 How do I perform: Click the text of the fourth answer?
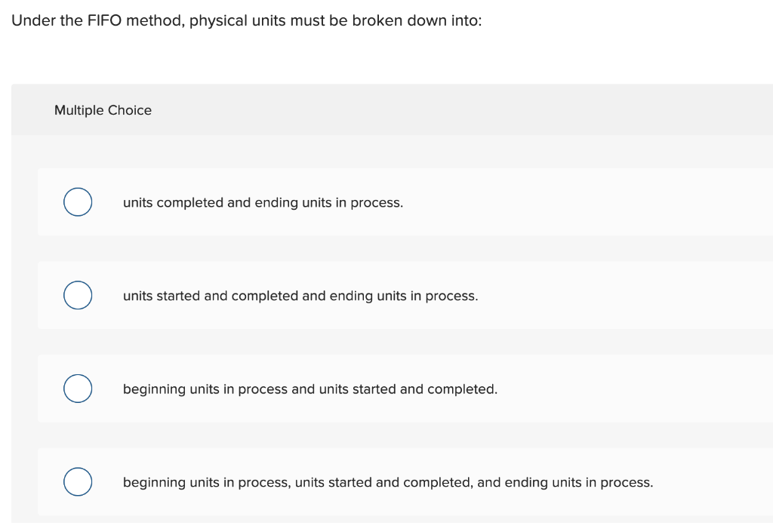[x=387, y=482]
